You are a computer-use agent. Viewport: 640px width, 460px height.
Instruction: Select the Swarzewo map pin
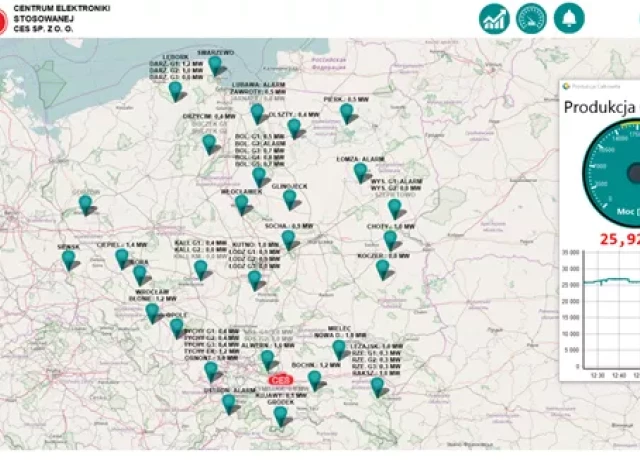click(x=215, y=66)
